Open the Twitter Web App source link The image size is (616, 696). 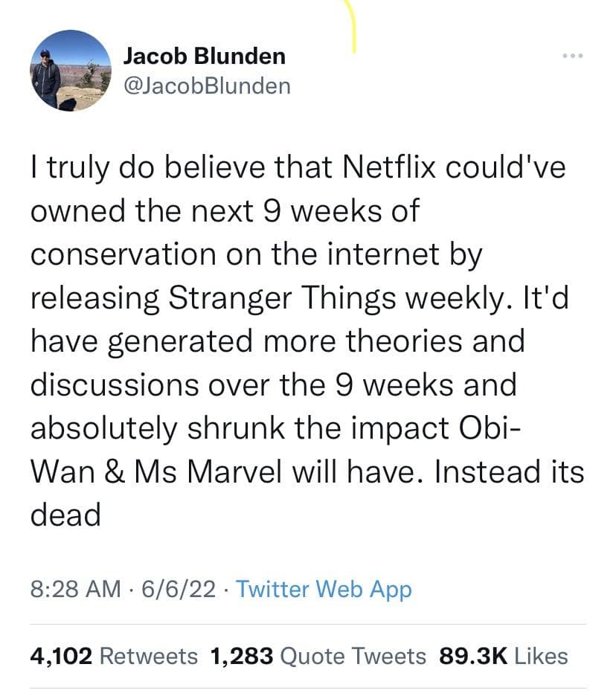point(324,590)
